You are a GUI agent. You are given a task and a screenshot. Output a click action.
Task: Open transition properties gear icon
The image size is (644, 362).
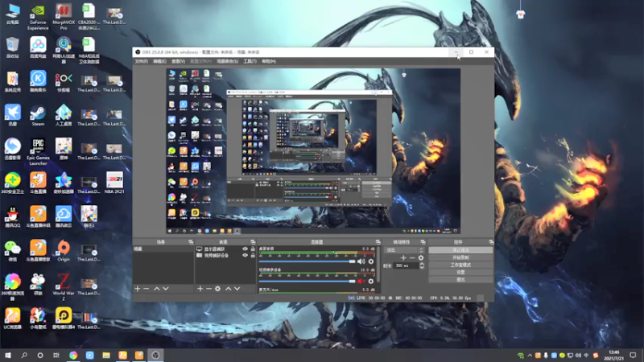tap(420, 257)
